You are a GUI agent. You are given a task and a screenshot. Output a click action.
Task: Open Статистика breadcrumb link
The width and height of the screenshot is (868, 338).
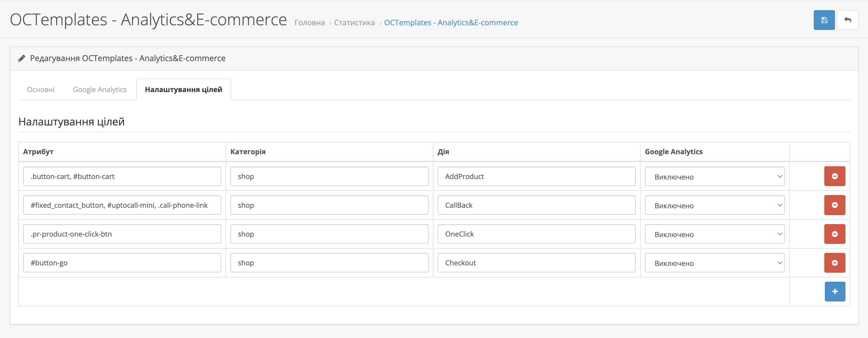[x=354, y=23]
